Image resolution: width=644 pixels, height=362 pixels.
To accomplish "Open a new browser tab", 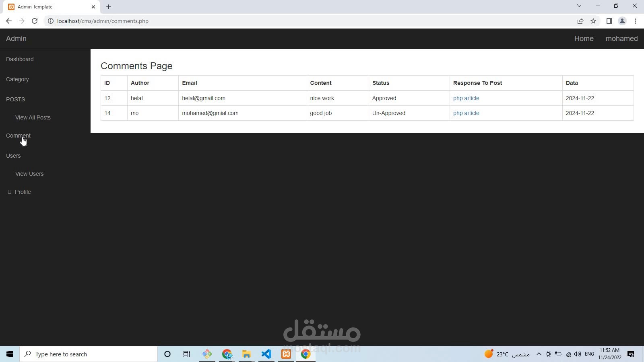I will coord(109,7).
